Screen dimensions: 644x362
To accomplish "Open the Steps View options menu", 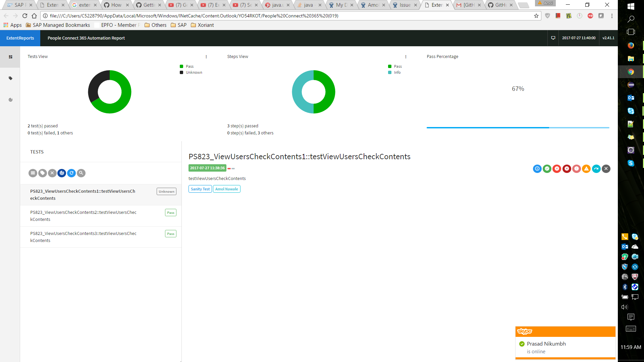I will [406, 57].
